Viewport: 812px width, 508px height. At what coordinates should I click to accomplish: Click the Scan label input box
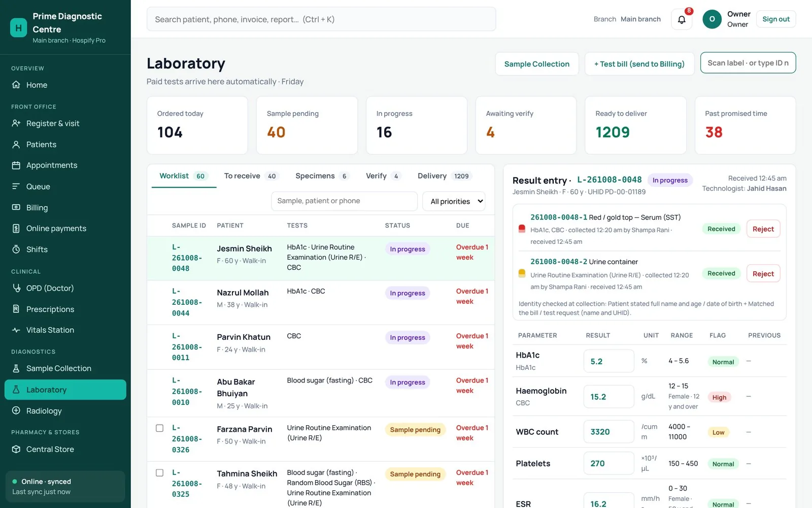pyautogui.click(x=748, y=63)
